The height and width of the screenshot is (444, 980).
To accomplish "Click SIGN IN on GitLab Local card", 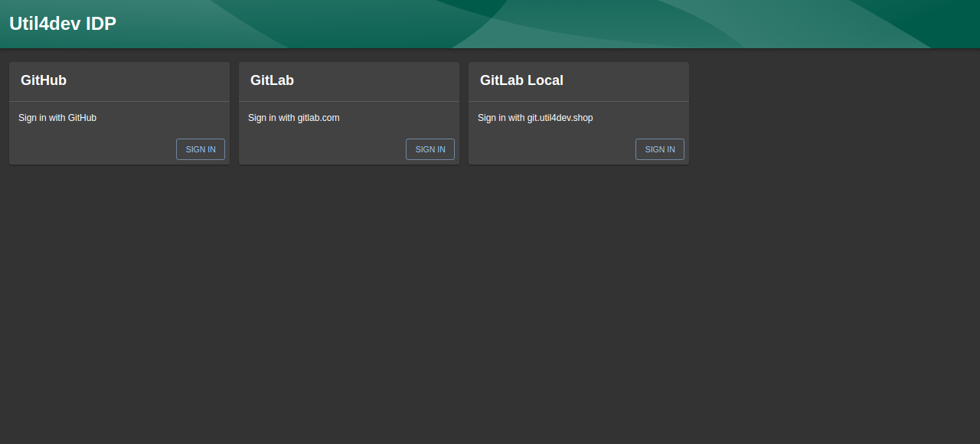I will [x=660, y=149].
